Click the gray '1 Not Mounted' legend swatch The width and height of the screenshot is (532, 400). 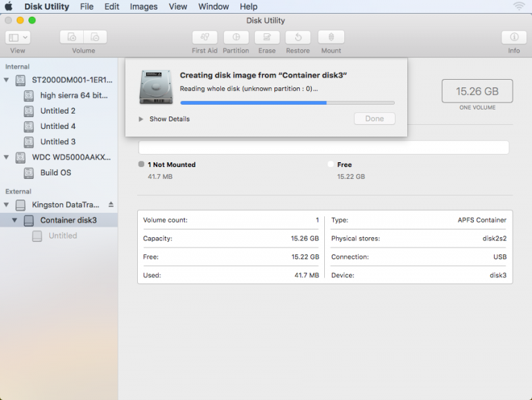pos(141,164)
